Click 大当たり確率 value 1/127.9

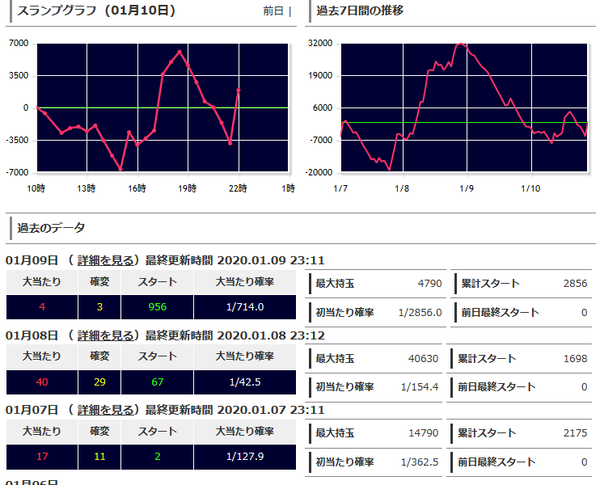(245, 457)
